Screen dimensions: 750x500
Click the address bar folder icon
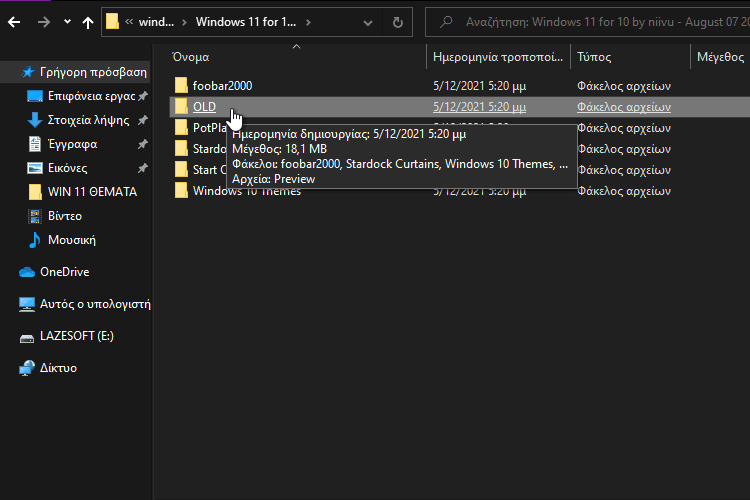point(112,22)
